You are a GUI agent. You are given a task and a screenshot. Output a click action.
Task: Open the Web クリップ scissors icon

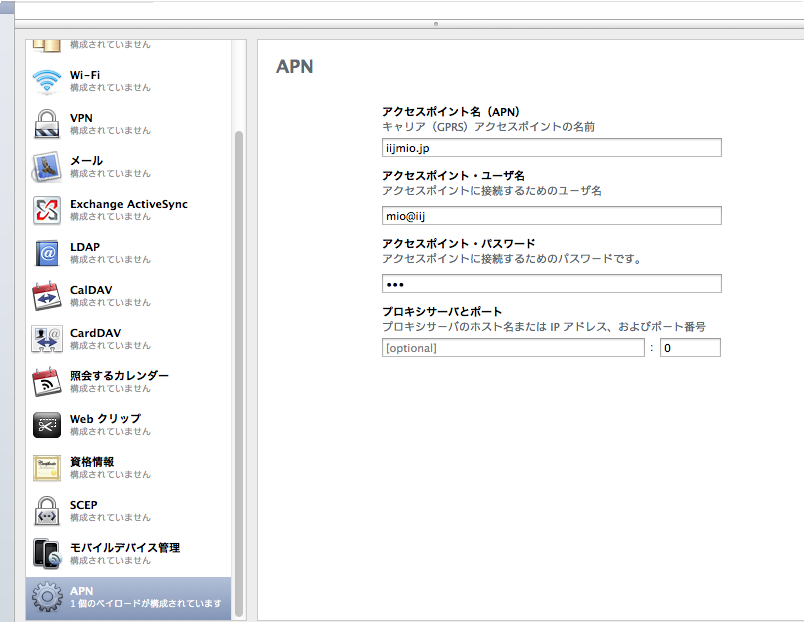(47, 425)
